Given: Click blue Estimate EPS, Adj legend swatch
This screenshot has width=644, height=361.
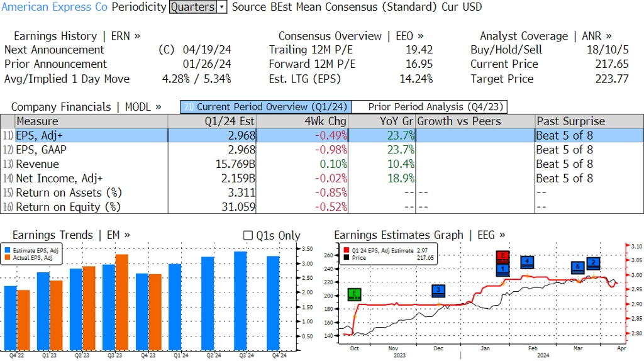Looking at the screenshot, I should (8, 250).
